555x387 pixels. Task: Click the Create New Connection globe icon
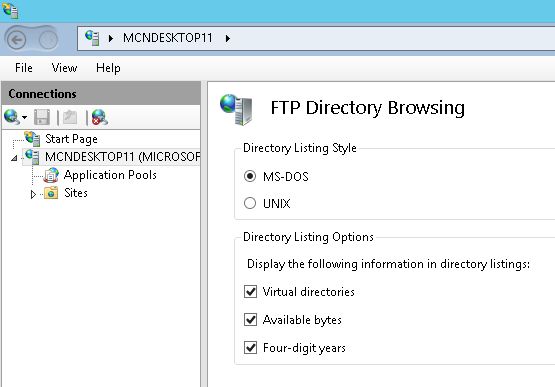pos(12,117)
